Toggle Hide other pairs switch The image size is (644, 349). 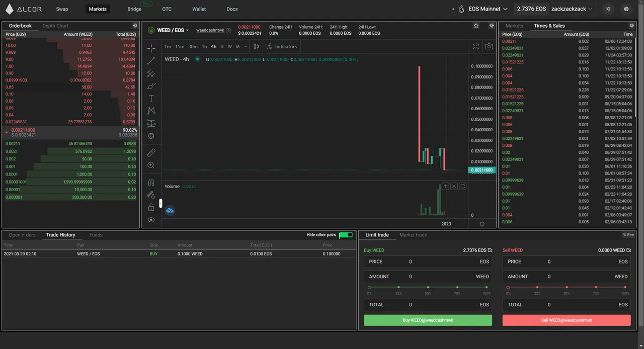pyautogui.click(x=346, y=235)
